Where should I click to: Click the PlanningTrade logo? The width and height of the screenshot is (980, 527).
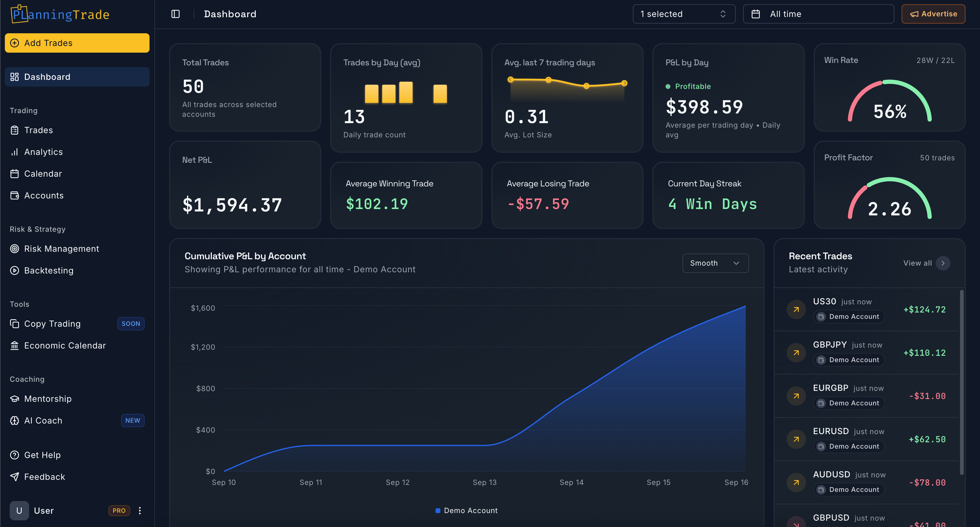(x=60, y=14)
